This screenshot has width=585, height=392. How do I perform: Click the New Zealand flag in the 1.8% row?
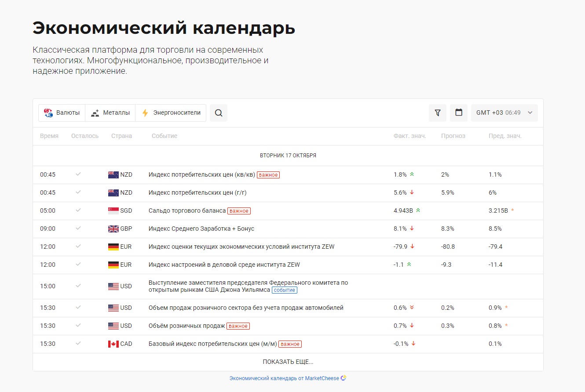113,175
